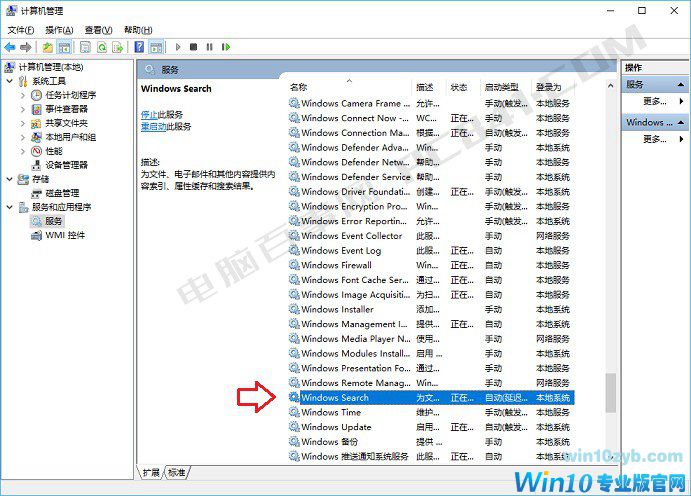Click the Back arrow toolbar icon

pos(10,47)
